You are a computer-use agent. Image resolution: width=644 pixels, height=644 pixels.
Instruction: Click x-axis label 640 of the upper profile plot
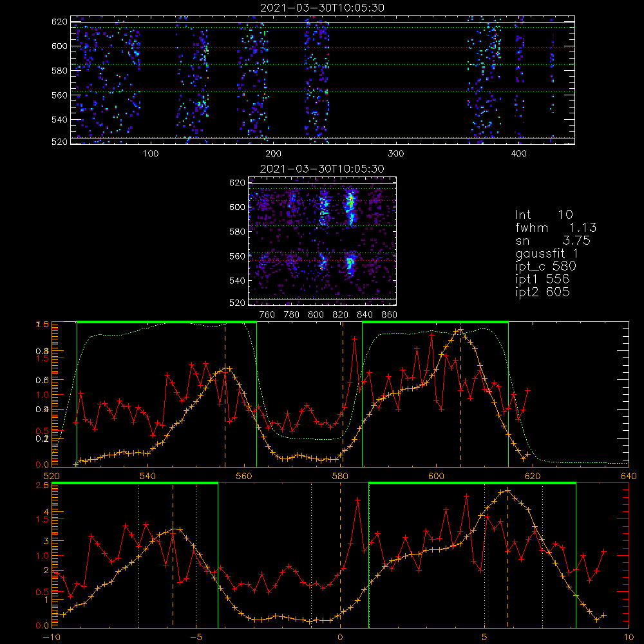coord(629,477)
